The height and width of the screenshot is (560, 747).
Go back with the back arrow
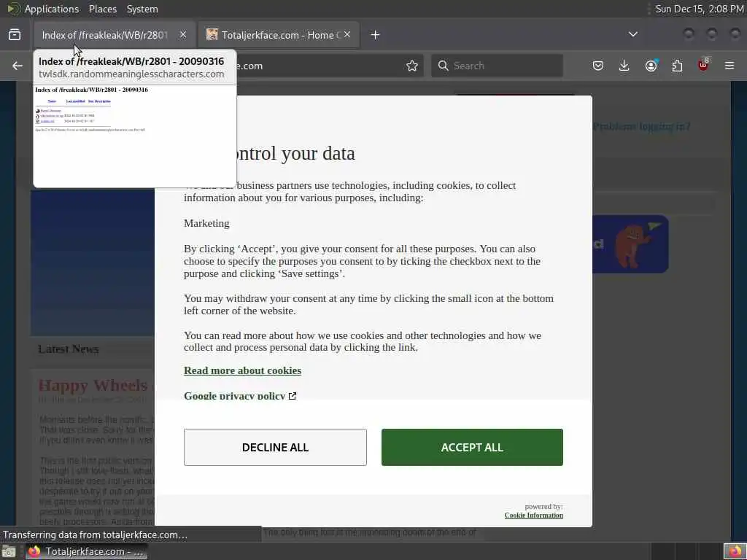pos(18,66)
